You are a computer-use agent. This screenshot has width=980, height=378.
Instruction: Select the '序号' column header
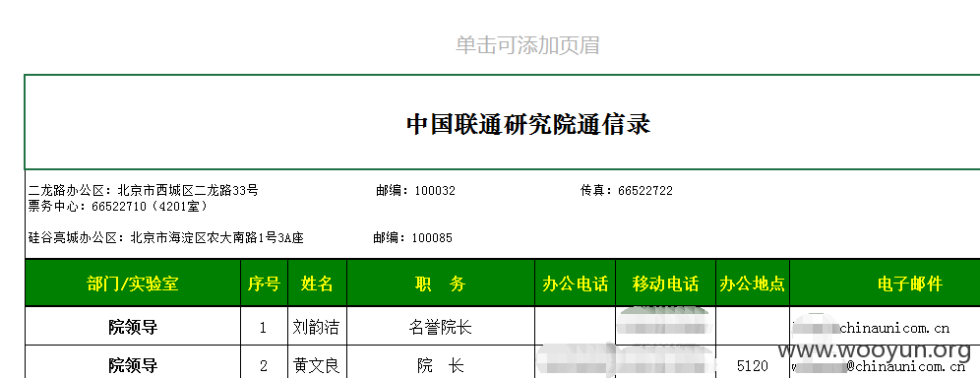[x=264, y=283]
